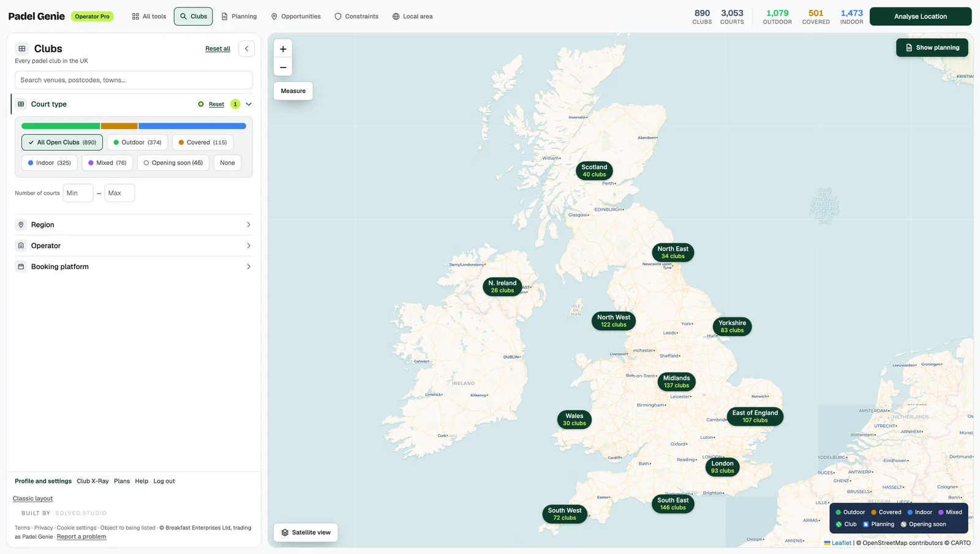This screenshot has height=554, width=980.
Task: Click the Clubs panel grid icon
Action: click(22, 48)
